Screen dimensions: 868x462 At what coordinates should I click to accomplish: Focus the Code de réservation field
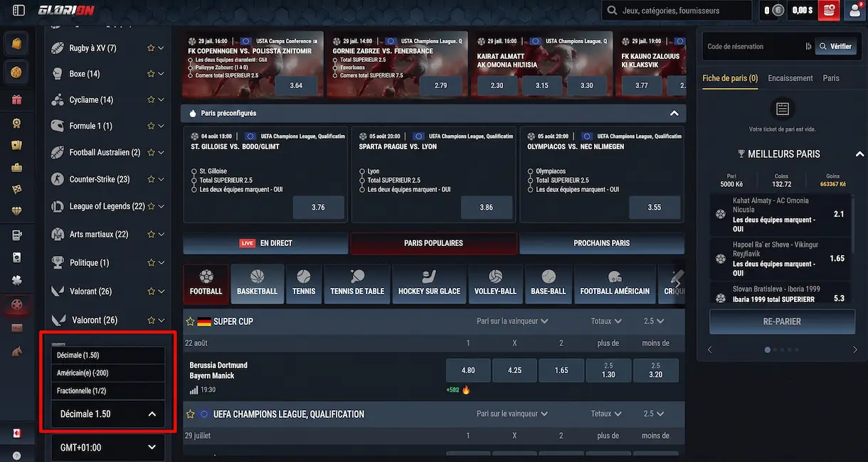click(753, 46)
